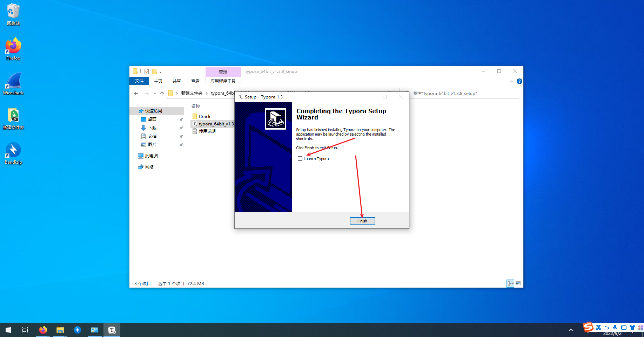Maximize the File Explorer window
The image size is (644, 337).
499,71
